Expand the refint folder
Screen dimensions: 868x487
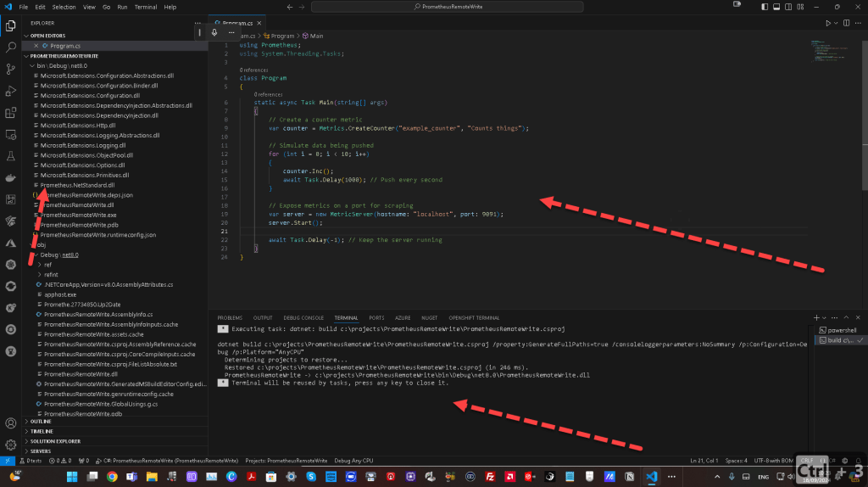tap(39, 275)
